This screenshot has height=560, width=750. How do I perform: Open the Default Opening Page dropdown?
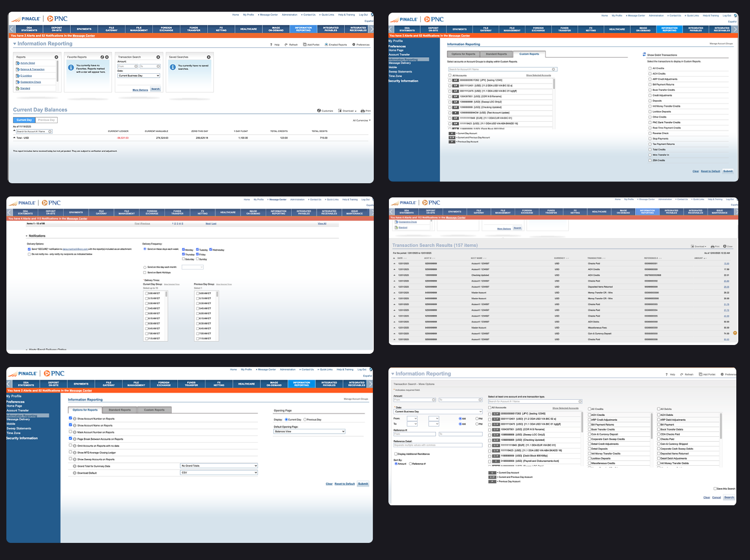coord(310,431)
